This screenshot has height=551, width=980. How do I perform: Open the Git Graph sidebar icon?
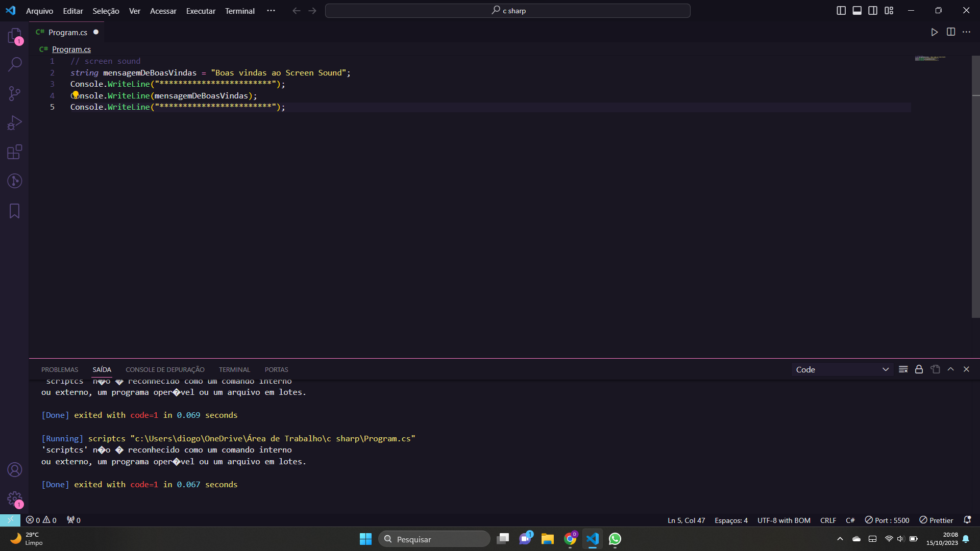(15, 181)
